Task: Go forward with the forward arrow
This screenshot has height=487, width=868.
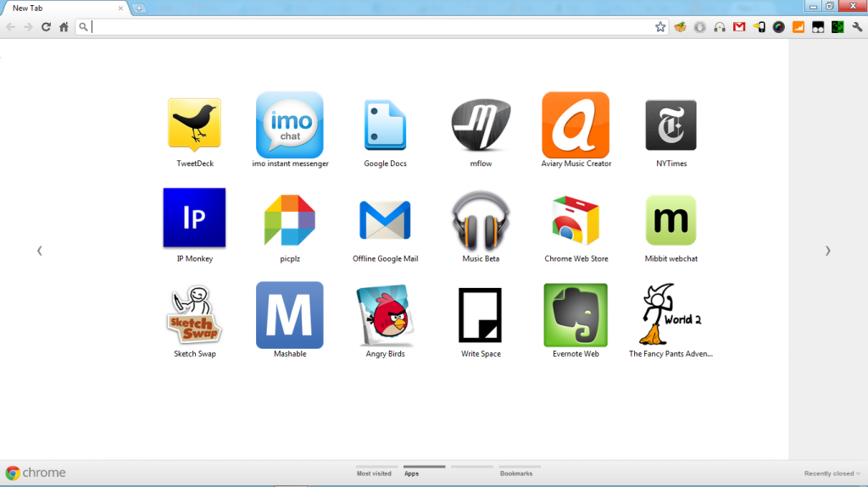Action: click(28, 26)
